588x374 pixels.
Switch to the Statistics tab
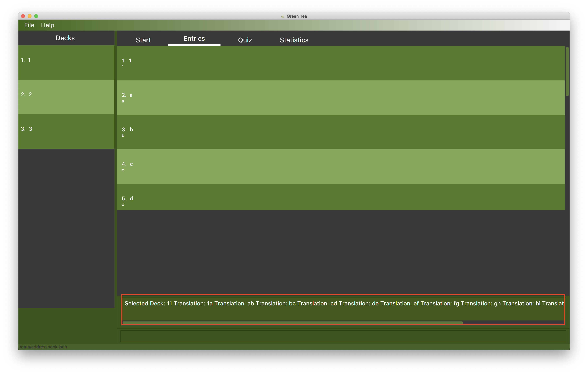(294, 40)
